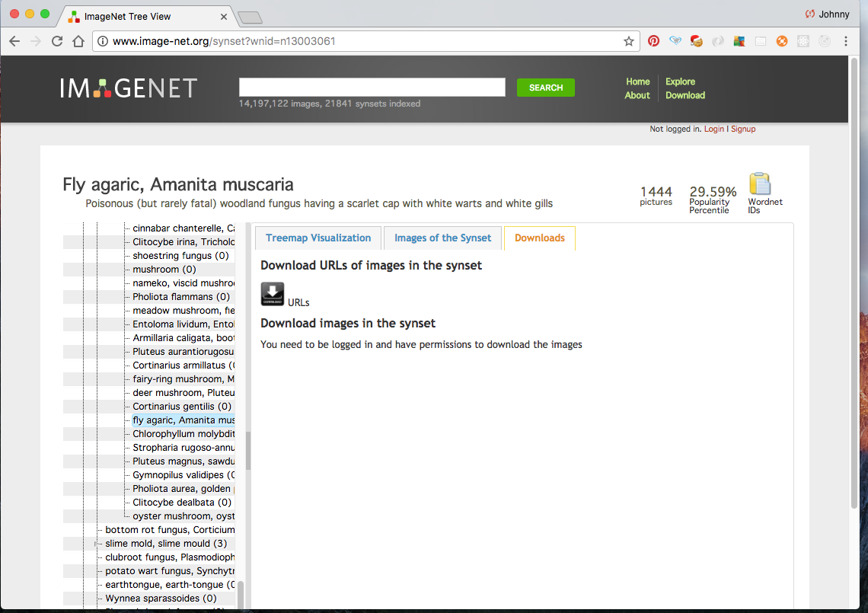Select Clitocybe dealbata (0) in tree
The width and height of the screenshot is (868, 613).
click(182, 503)
